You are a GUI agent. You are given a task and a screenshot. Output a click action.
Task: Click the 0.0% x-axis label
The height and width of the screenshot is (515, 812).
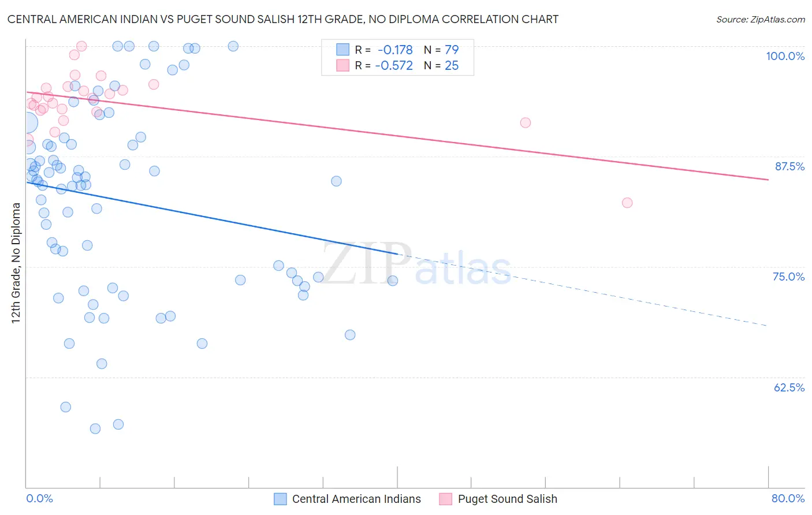[39, 498]
